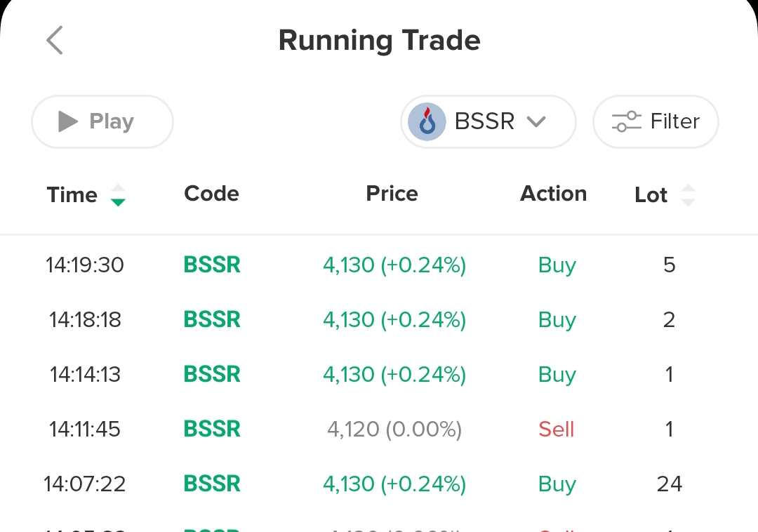Select the BSSR stock logo icon

tap(427, 121)
